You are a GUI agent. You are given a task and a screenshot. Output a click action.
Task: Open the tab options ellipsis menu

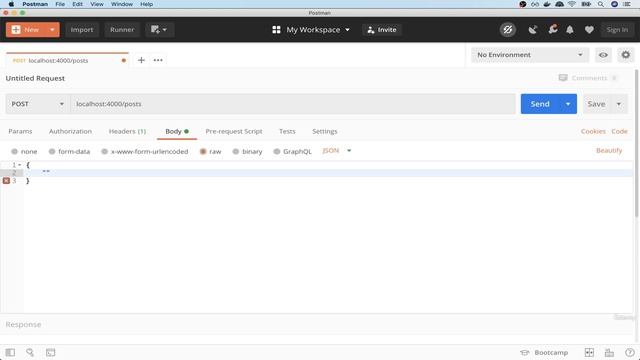[158, 60]
